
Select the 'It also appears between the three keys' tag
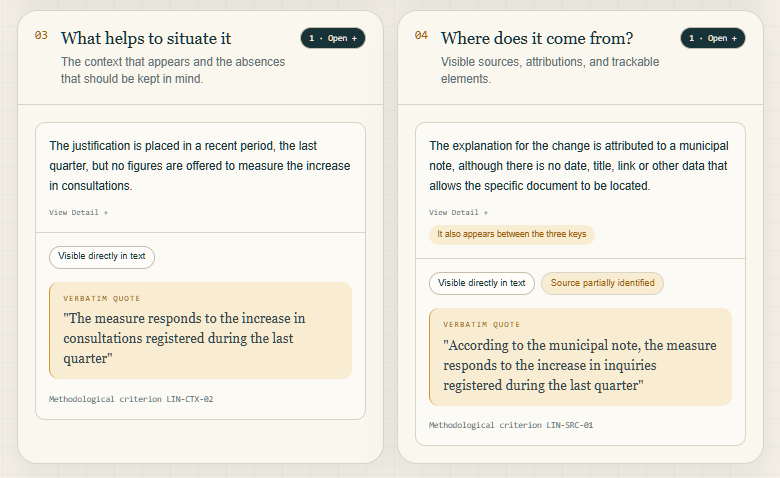511,234
